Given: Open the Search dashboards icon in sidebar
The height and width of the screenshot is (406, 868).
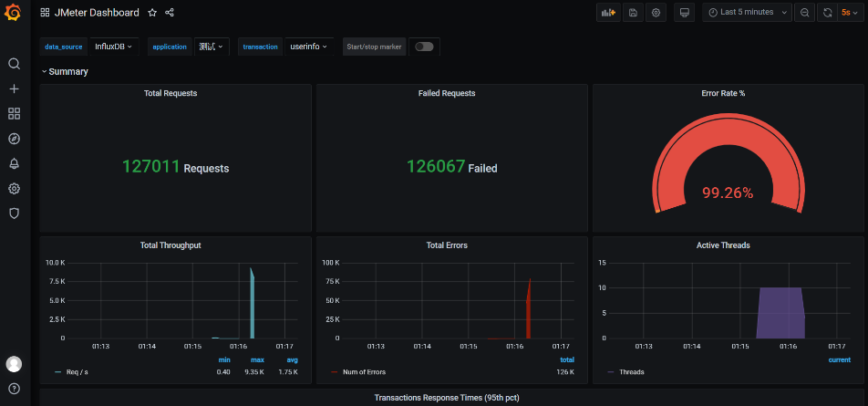Looking at the screenshot, I should 15,64.
